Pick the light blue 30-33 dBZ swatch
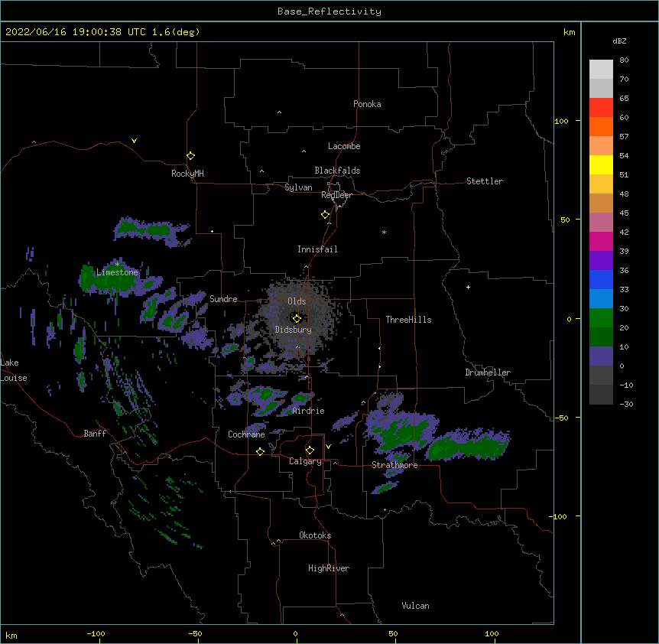The image size is (659, 644). click(601, 298)
